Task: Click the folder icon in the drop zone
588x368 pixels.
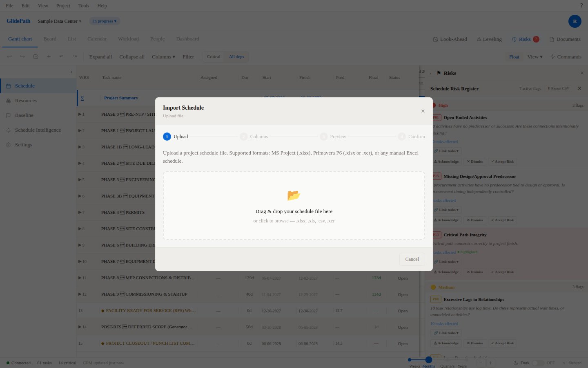Action: [294, 195]
